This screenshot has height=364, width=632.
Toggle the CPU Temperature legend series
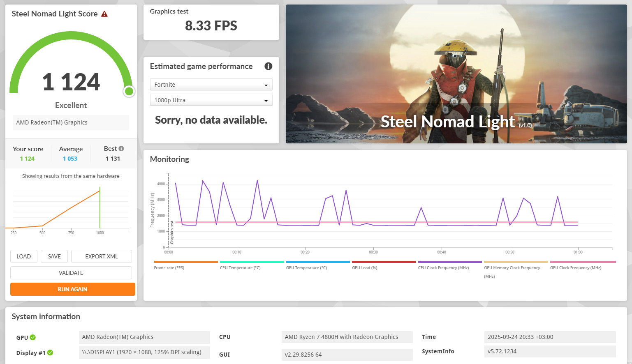pos(240,267)
